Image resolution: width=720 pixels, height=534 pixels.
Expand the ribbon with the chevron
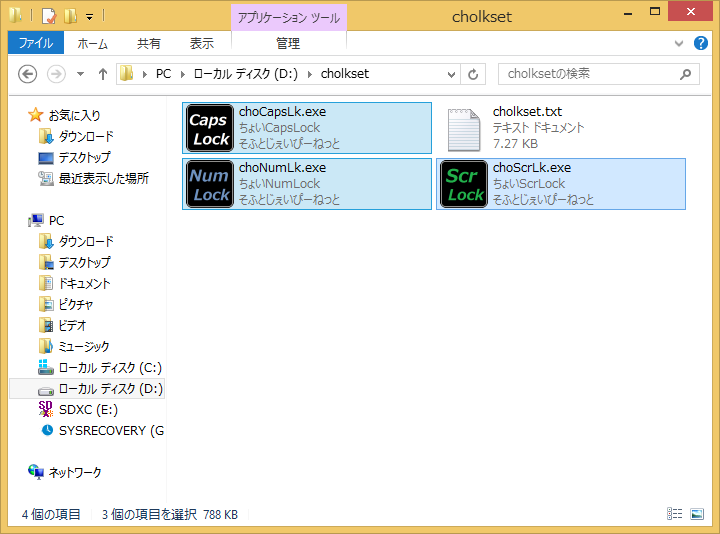coord(679,44)
